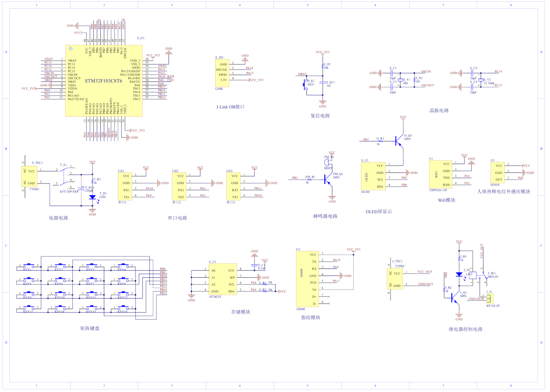Select the S_U2 OLED module block

(x=373, y=176)
